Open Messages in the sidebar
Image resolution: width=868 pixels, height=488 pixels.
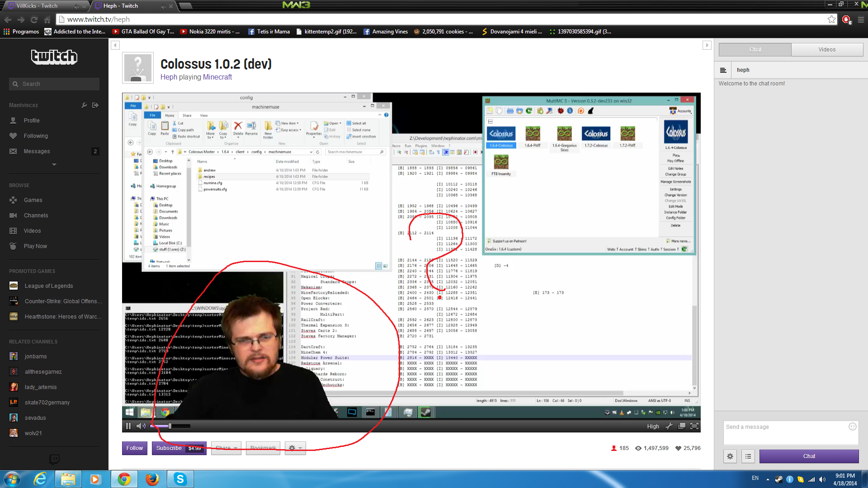[37, 151]
